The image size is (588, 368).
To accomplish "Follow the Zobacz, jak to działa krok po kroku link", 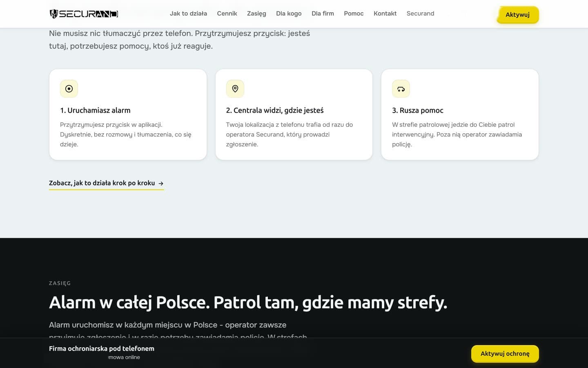I will pyautogui.click(x=106, y=183).
